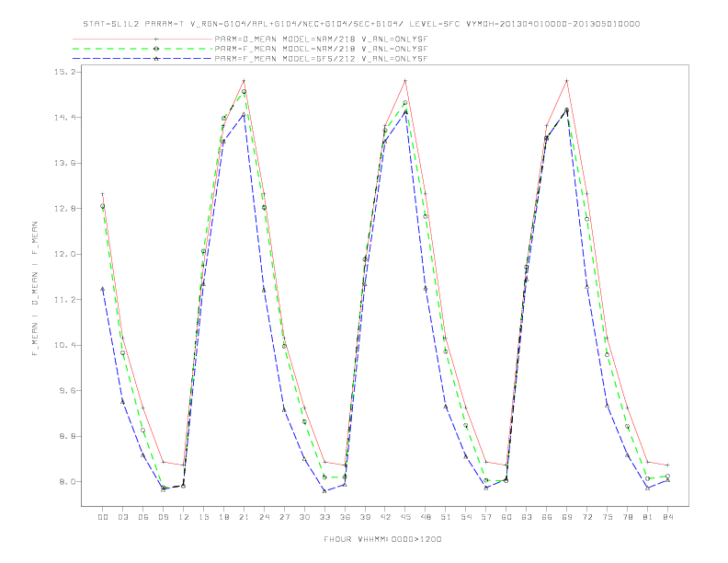The height and width of the screenshot is (563, 728).
Task: Click y-axis tick label 12.0
Action: (x=64, y=254)
